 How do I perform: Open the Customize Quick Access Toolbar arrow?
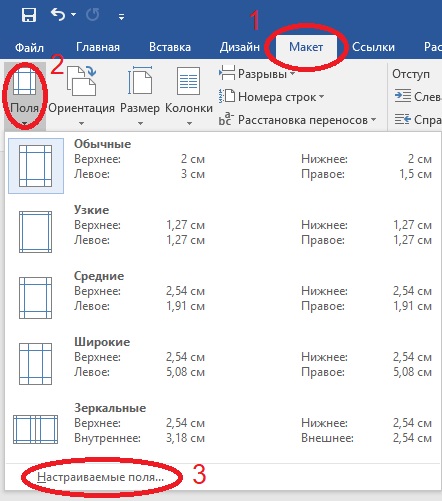tap(121, 16)
